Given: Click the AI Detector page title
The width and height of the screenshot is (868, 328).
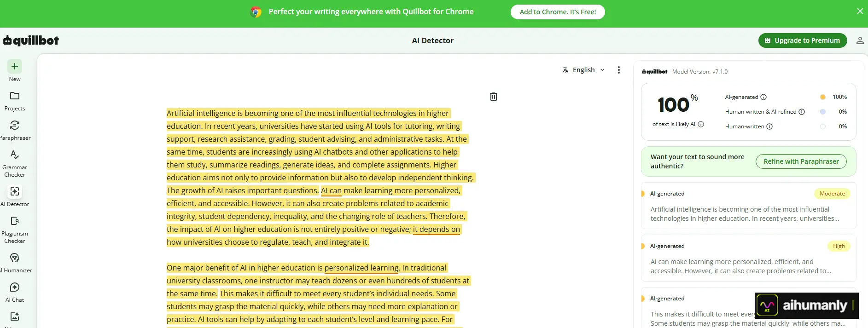Looking at the screenshot, I should [433, 40].
